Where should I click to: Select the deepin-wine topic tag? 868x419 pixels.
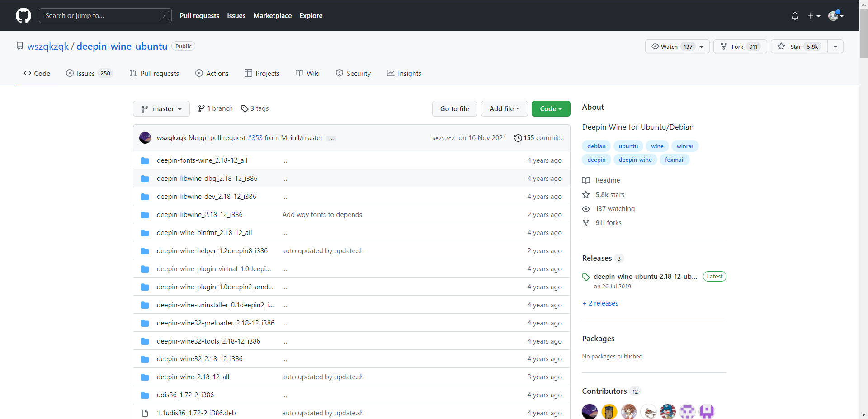(x=635, y=160)
